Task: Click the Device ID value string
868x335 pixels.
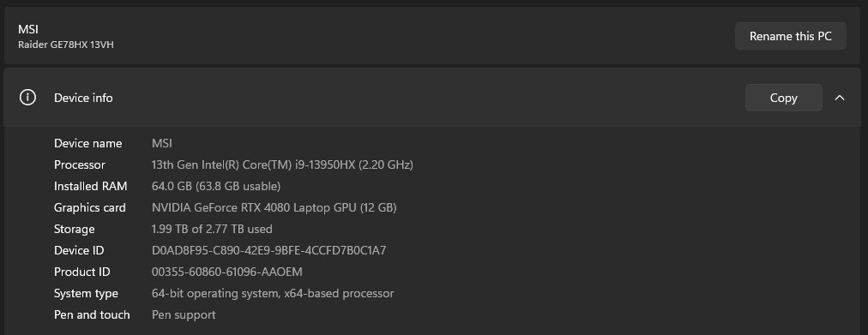Action: pos(269,250)
